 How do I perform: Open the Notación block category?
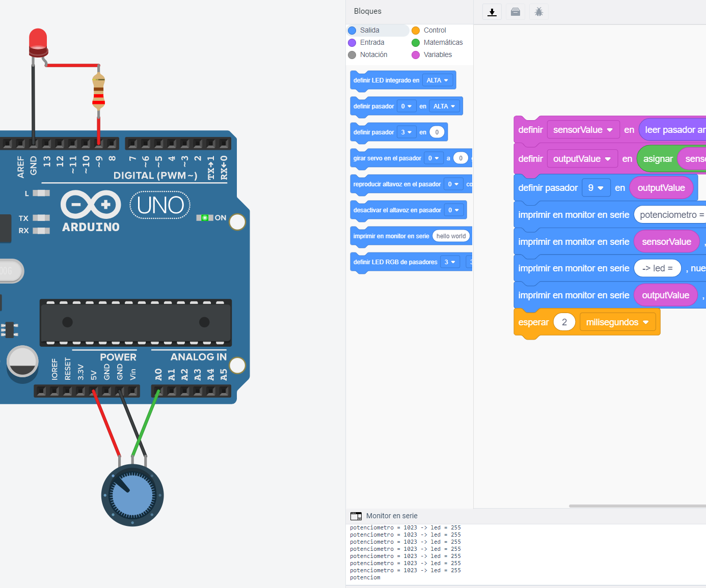(x=368, y=55)
